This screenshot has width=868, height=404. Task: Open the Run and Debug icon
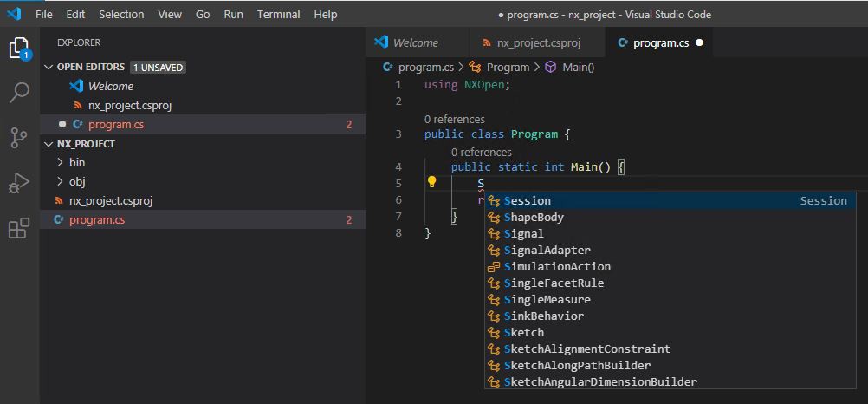pos(19,183)
